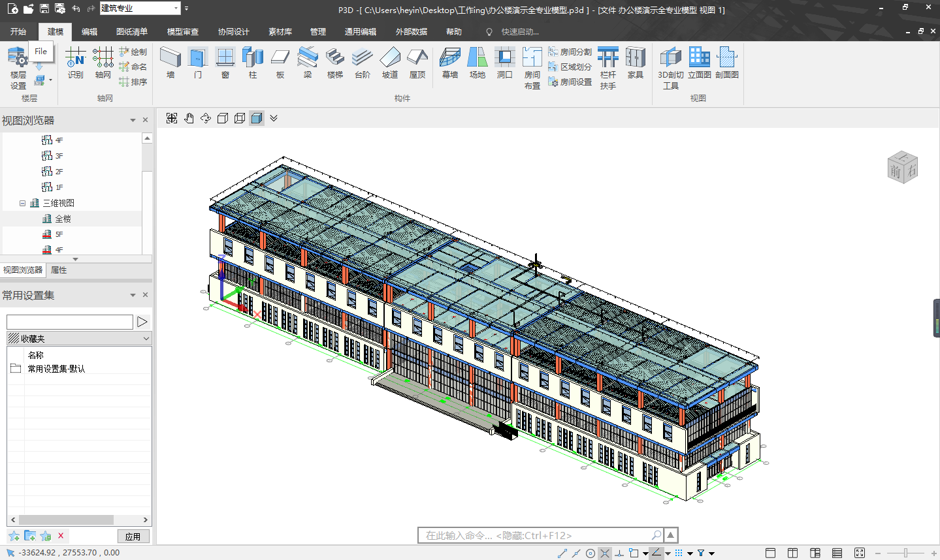
Task: Select the 墙 (wall) tool
Action: pos(170,63)
